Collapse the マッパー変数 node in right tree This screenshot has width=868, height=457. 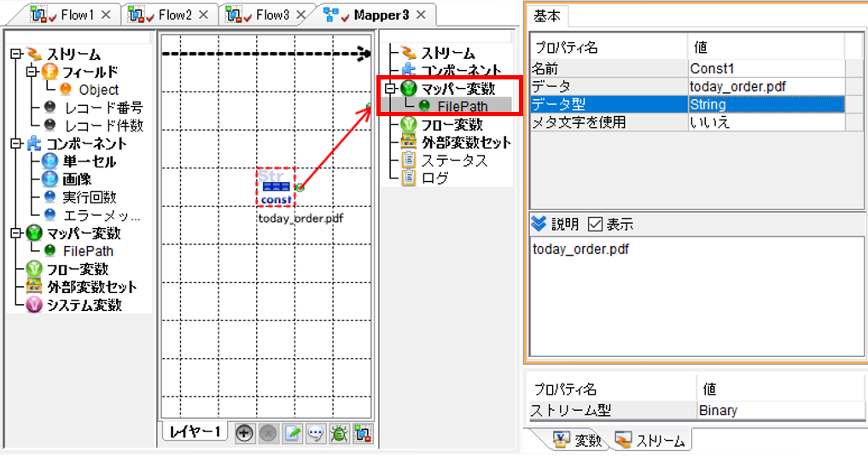click(392, 88)
